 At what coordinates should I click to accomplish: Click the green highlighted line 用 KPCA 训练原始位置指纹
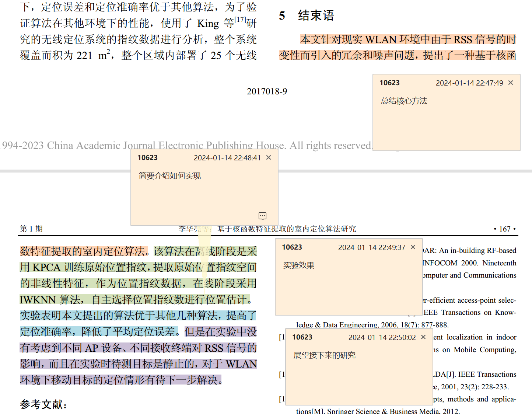pyautogui.click(x=138, y=267)
